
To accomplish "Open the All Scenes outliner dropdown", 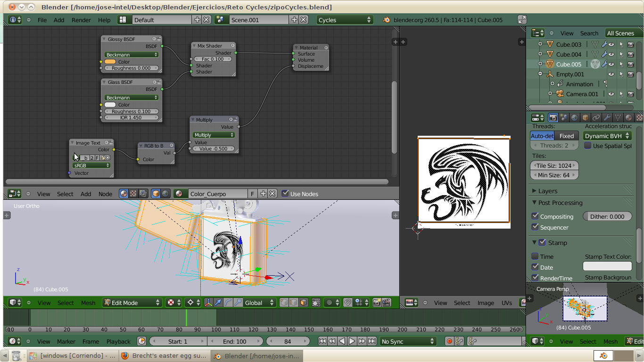I will point(624,33).
